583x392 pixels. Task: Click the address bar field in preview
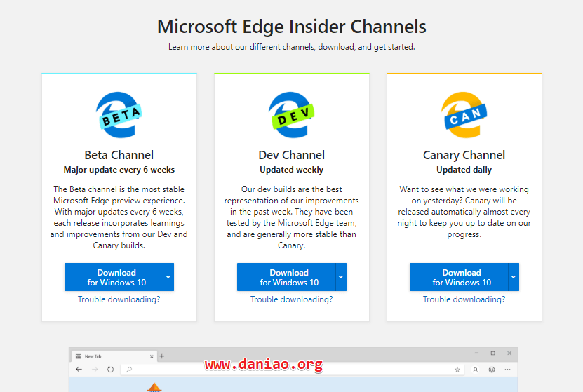[293, 370]
